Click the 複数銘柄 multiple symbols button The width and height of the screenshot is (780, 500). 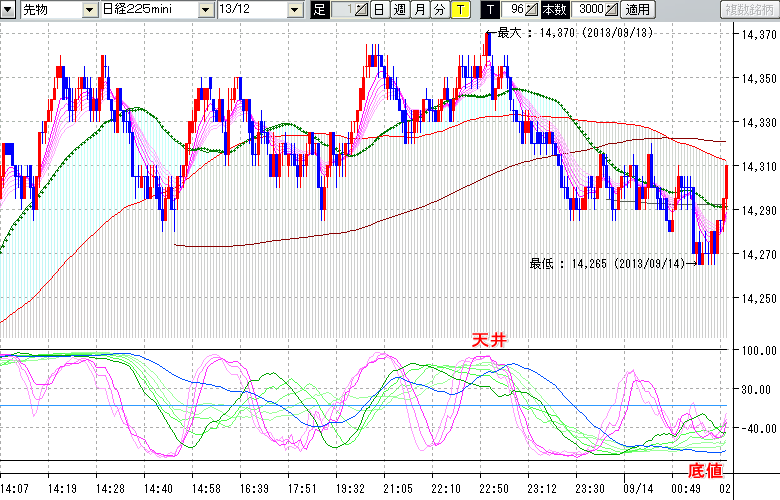click(748, 10)
